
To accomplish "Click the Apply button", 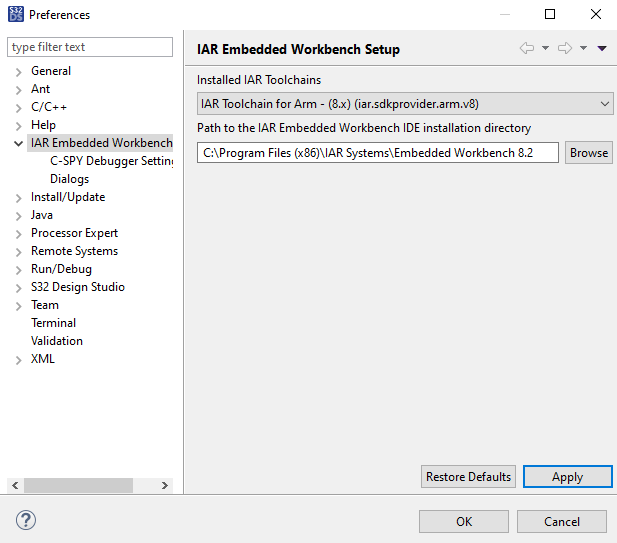I will [x=567, y=477].
